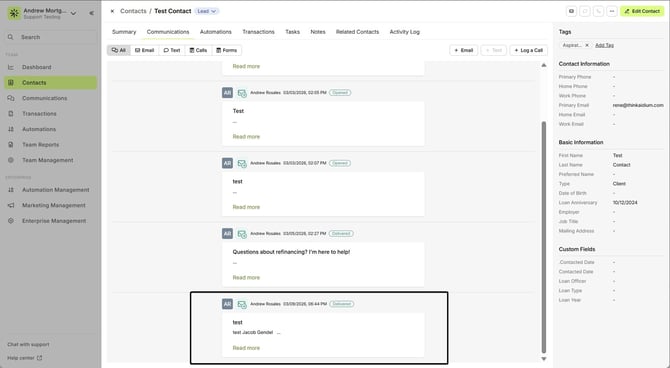Click the + Log a Call button

[529, 50]
